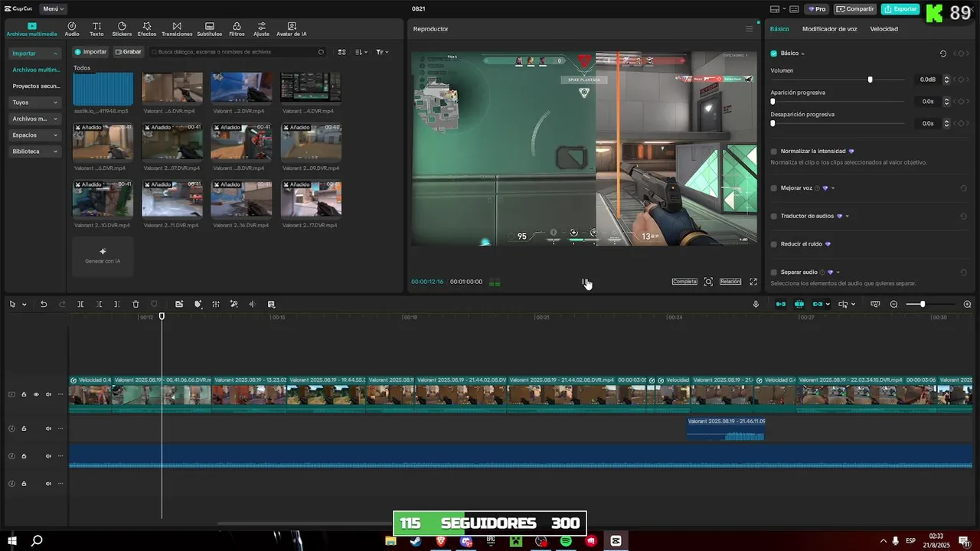Screen dimensions: 980x551
Task: Click the reset Básico settings icon
Action: (x=943, y=54)
